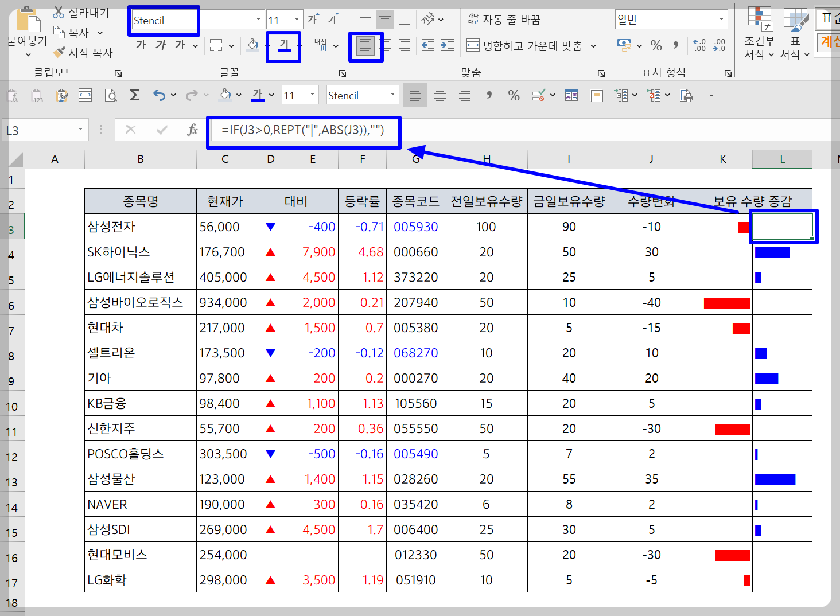This screenshot has height=616, width=840.
Task: Open the Number Format (표시 형식) dialog launcher
Action: click(x=728, y=73)
